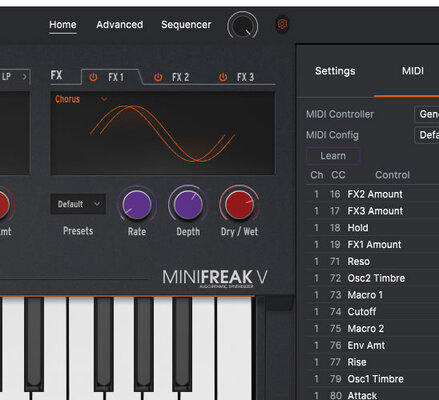Open the Default presets dropdown

(78, 204)
